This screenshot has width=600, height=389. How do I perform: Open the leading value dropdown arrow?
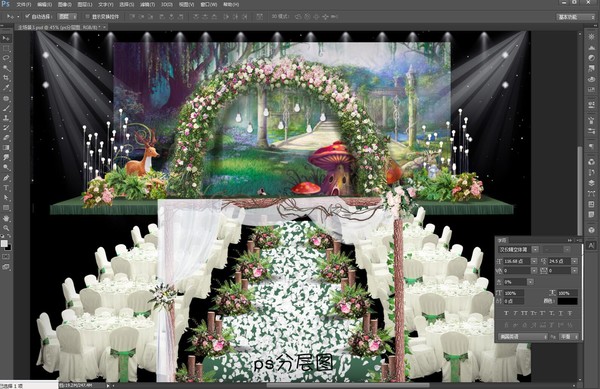click(x=574, y=261)
